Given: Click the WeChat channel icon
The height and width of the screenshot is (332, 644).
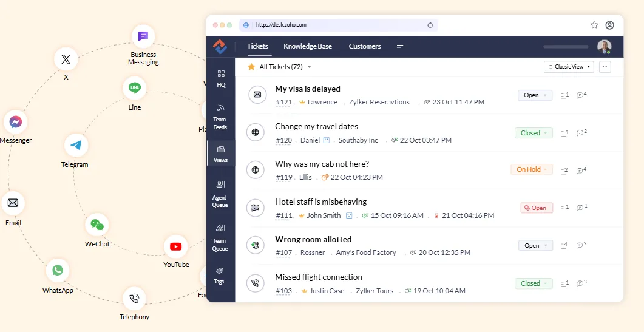Looking at the screenshot, I should 97,225.
